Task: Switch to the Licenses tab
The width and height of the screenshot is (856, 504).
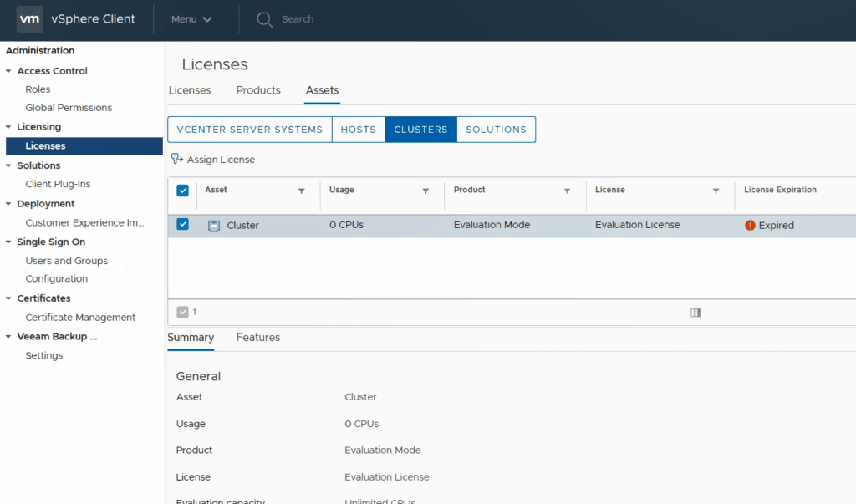Action: tap(190, 90)
